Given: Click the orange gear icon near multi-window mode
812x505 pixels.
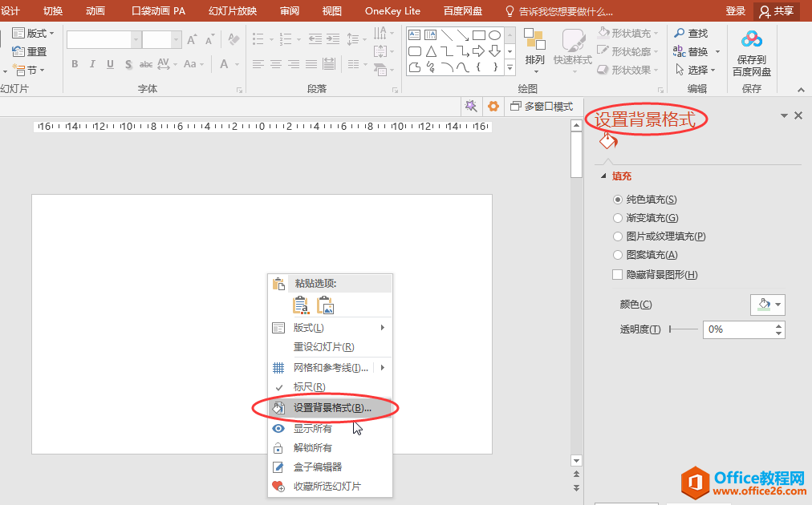Looking at the screenshot, I should (493, 106).
